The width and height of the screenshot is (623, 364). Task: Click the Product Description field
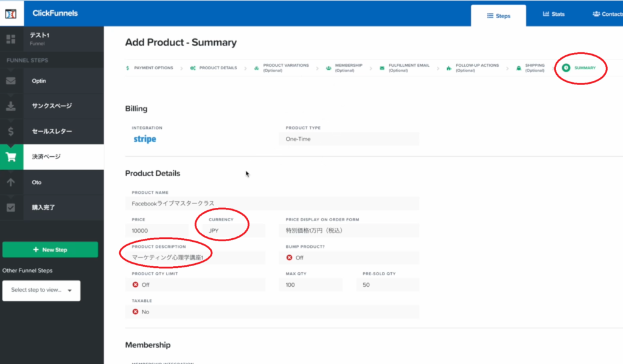click(195, 258)
